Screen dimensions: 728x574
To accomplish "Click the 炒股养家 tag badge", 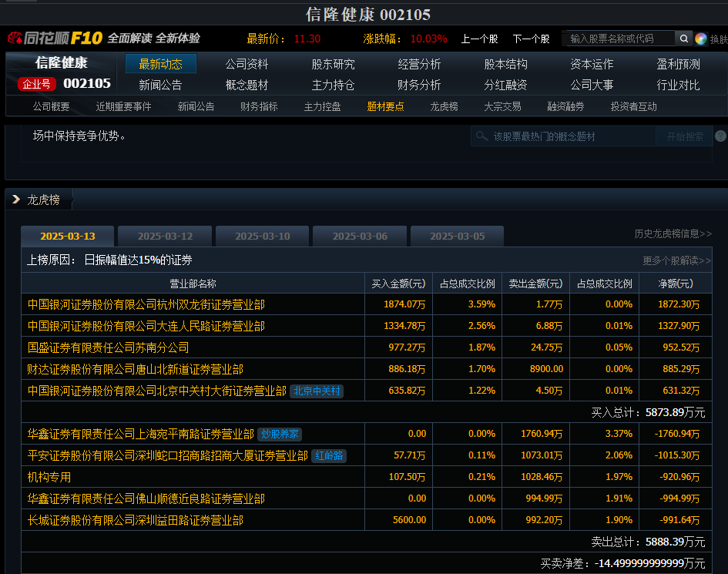I will (x=280, y=435).
